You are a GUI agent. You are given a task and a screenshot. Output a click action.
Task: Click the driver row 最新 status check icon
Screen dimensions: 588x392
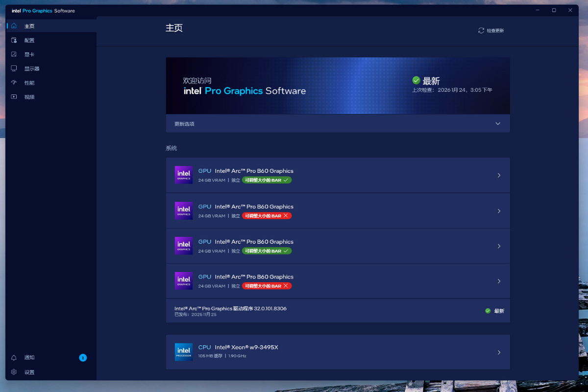coord(488,311)
